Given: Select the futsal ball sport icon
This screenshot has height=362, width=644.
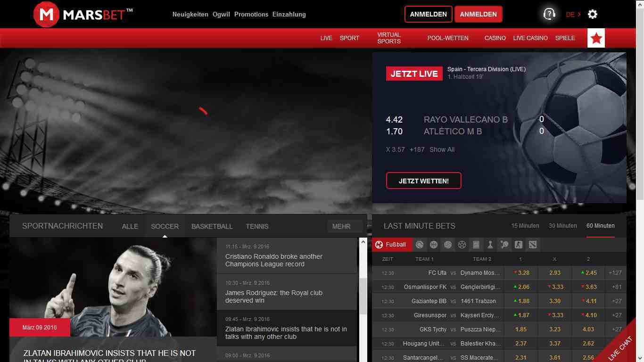Looking at the screenshot, I should [x=462, y=245].
